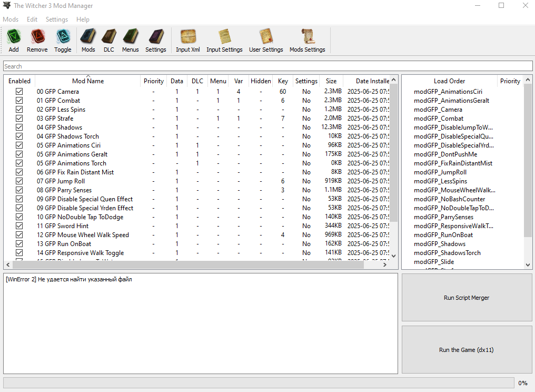Click in the Search field
Image resolution: width=535 pixels, height=392 pixels.
268,66
